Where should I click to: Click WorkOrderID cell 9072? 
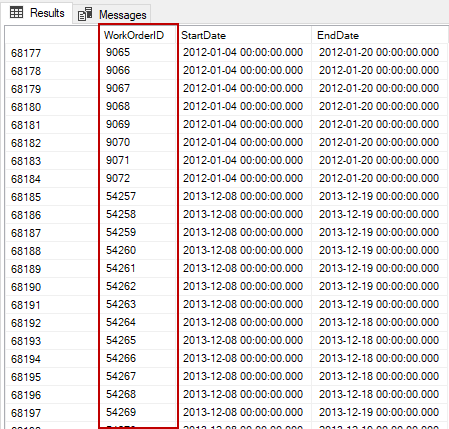(x=137, y=178)
